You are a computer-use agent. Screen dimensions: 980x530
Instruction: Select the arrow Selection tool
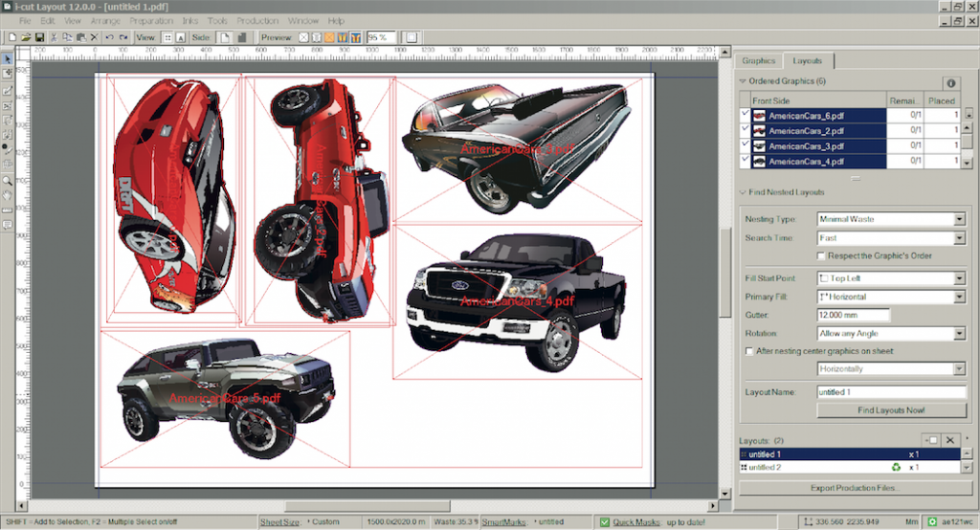tap(7, 58)
